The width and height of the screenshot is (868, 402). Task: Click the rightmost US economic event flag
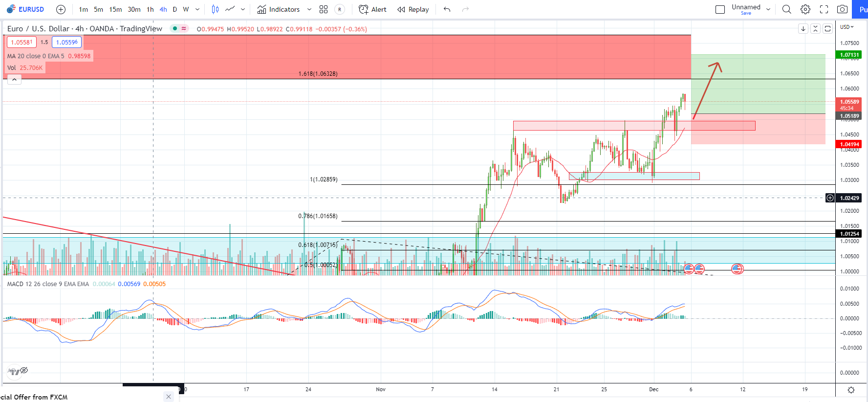[737, 268]
